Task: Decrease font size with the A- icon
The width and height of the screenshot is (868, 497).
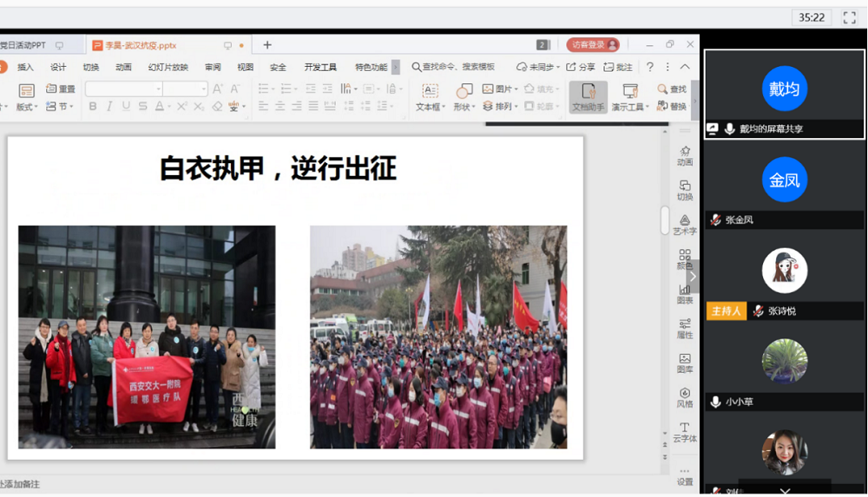Action: pos(235,88)
